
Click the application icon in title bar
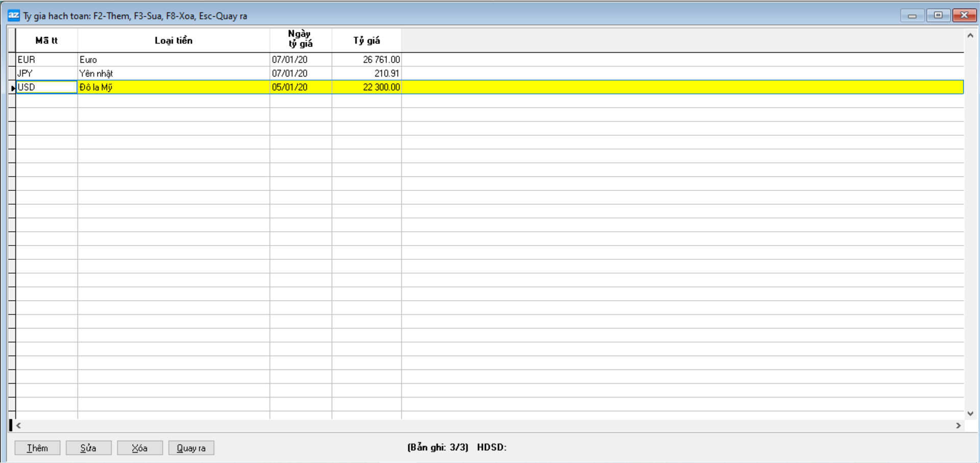pyautogui.click(x=14, y=15)
